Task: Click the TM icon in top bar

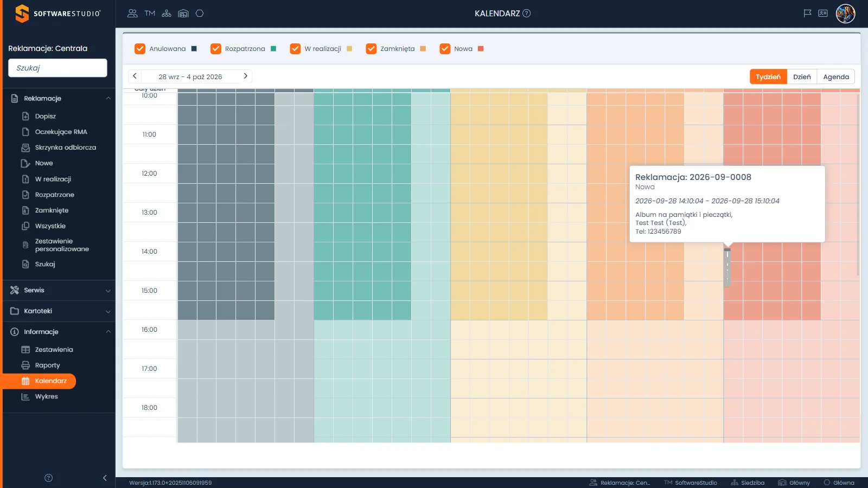Action: click(x=150, y=14)
